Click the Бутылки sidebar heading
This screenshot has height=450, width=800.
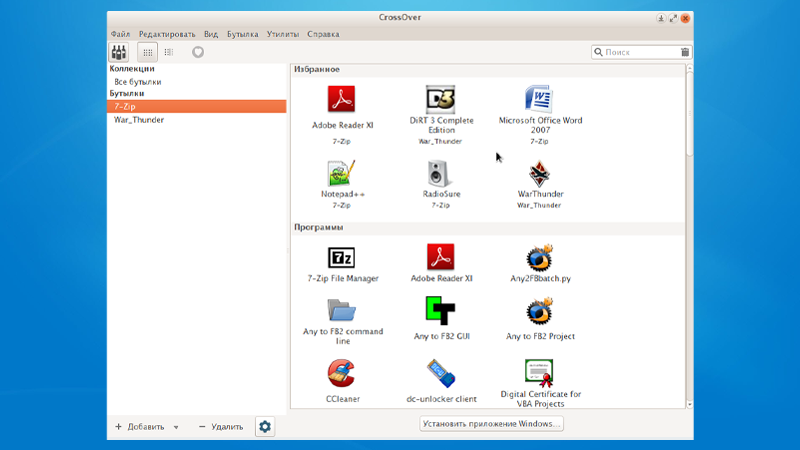click(127, 93)
